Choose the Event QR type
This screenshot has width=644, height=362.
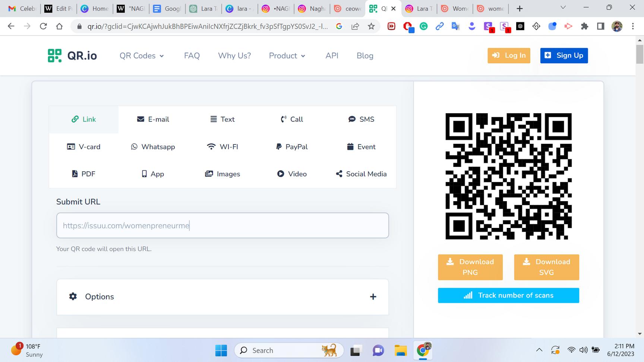pos(361,147)
